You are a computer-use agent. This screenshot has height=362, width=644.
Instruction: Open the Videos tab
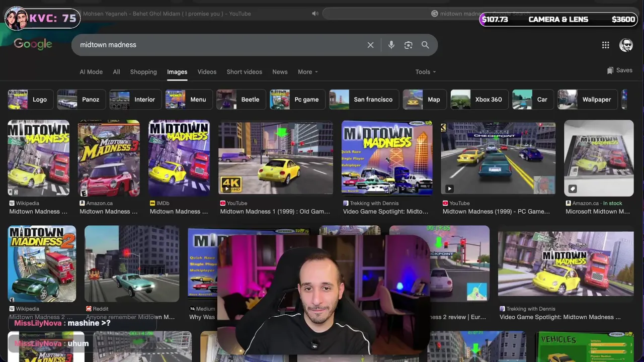(x=207, y=72)
